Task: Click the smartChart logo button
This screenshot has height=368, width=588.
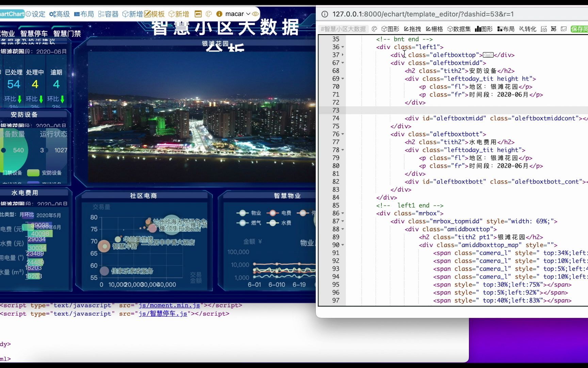Action: point(12,14)
